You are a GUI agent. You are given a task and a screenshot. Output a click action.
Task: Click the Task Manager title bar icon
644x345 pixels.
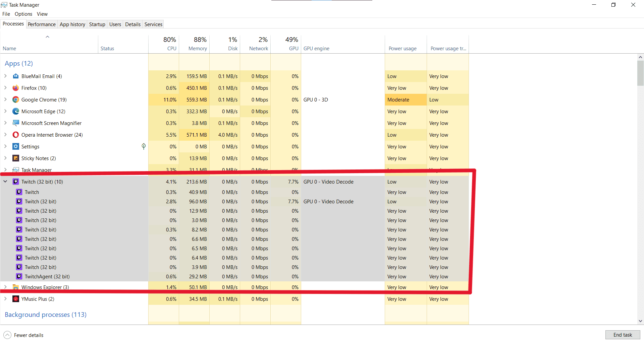pyautogui.click(x=4, y=5)
